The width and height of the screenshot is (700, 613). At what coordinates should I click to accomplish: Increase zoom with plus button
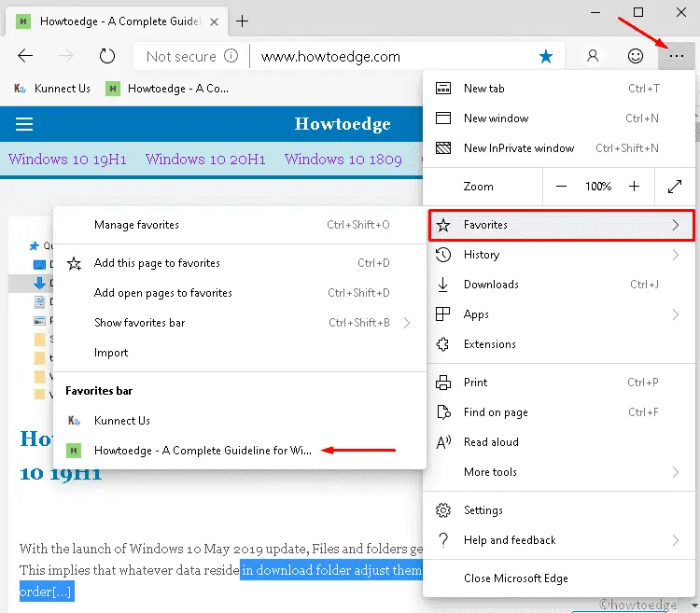point(634,186)
